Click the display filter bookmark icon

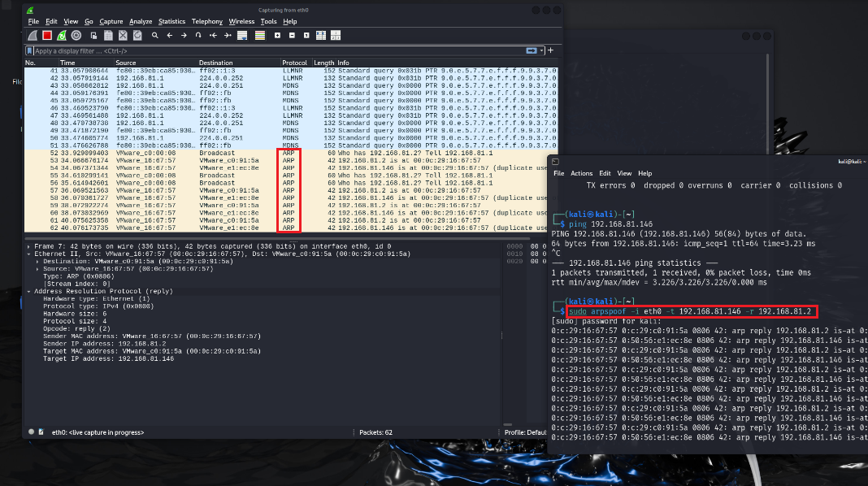[29, 50]
